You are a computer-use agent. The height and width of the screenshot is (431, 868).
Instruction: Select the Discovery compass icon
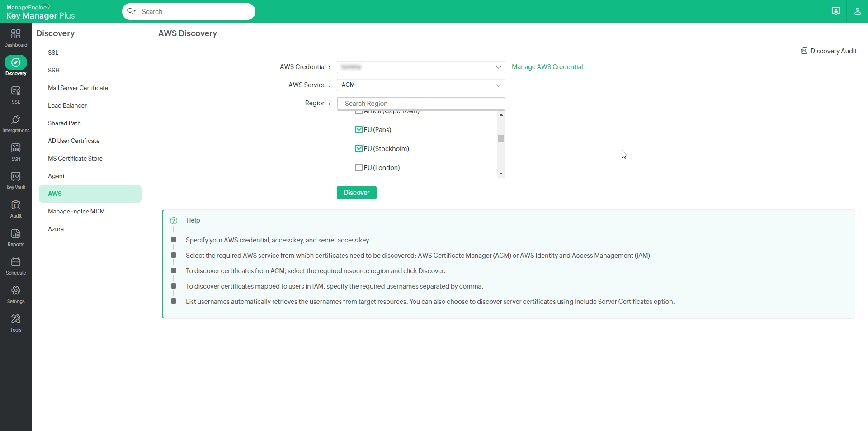(x=16, y=62)
